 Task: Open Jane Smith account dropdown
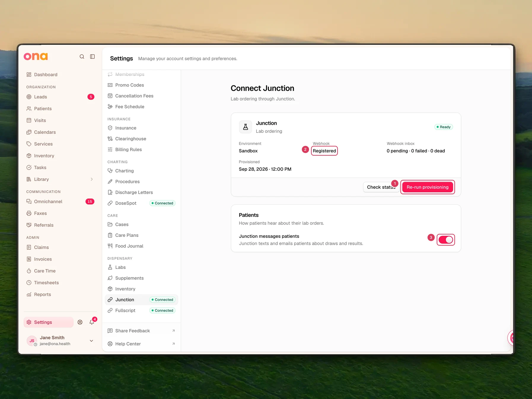[91, 341]
